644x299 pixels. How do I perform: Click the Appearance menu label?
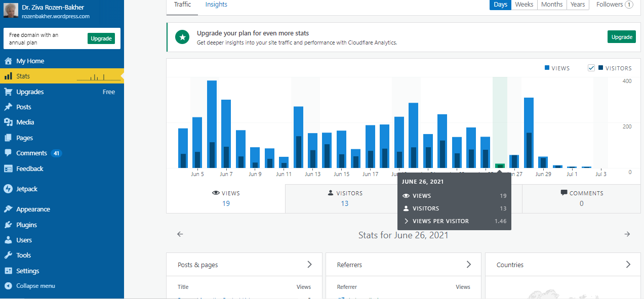click(33, 209)
